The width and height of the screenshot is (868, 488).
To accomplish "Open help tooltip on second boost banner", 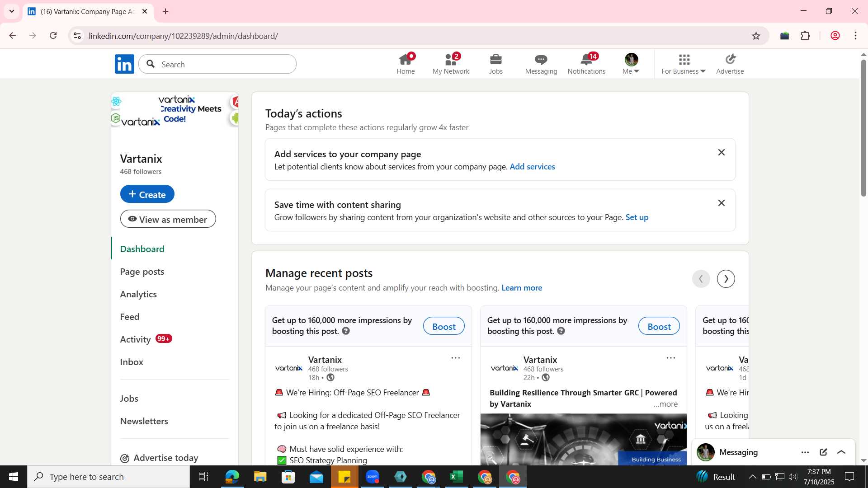I will click(561, 331).
